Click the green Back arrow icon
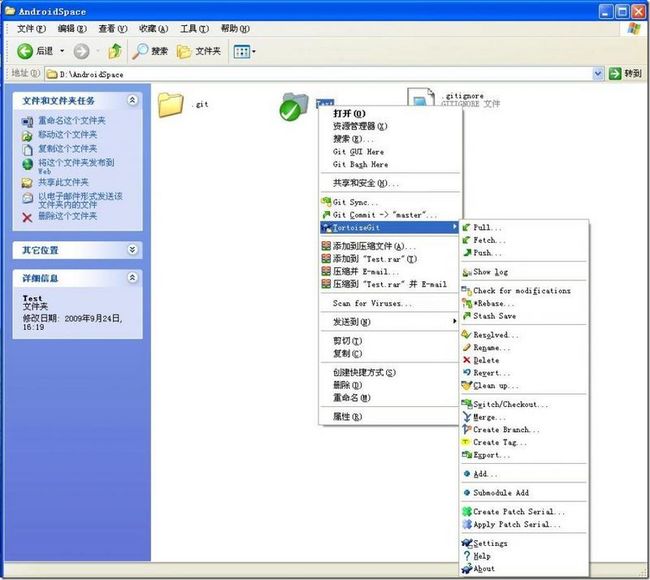The image size is (650, 580). click(x=25, y=51)
